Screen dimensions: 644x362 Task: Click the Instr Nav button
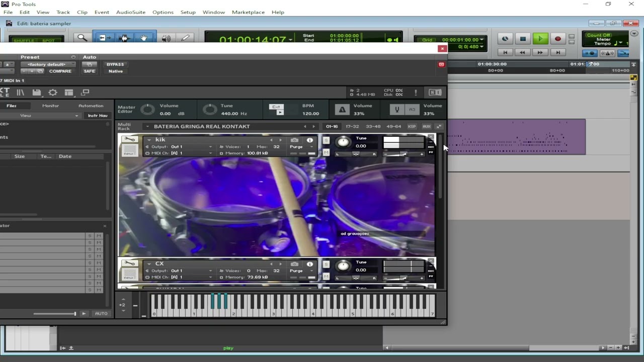[98, 116]
